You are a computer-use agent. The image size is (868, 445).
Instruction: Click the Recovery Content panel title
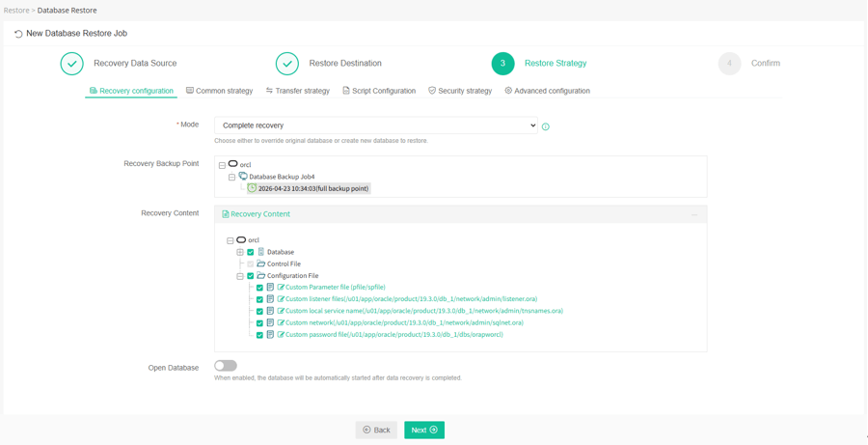(260, 214)
